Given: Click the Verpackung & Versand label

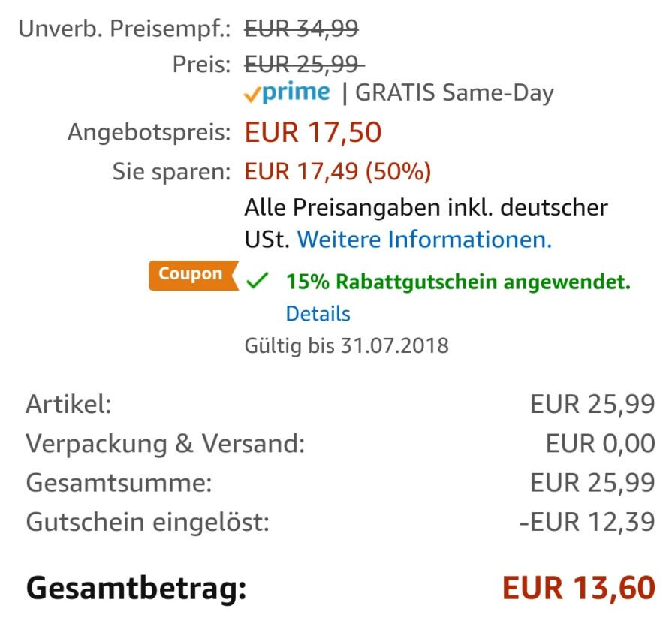Looking at the screenshot, I should click(x=165, y=444).
